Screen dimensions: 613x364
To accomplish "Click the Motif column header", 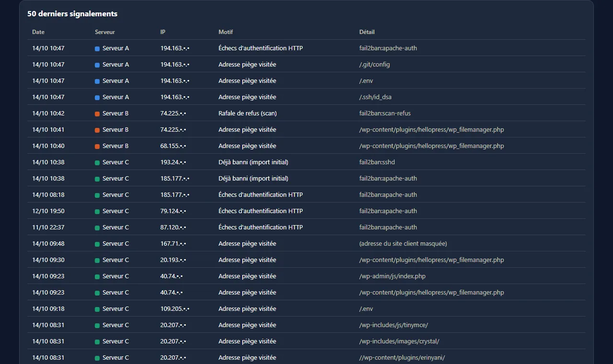I will click(x=226, y=32).
